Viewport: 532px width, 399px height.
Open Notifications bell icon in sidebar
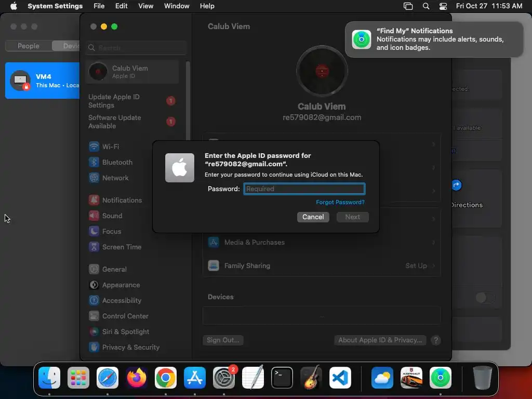[94, 200]
